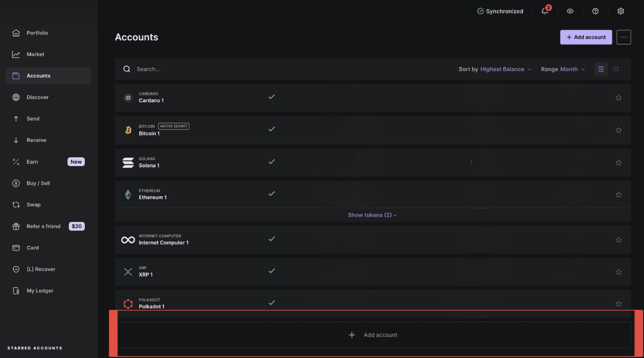Screen dimensions: 644x358
Task: Expand Show tokens under Ethereum 1
Action: 372,215
